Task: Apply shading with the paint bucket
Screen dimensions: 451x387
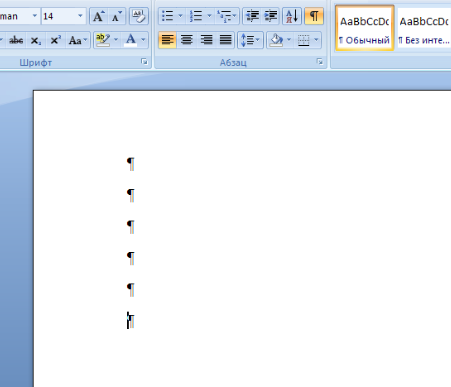Action: pyautogui.click(x=276, y=40)
